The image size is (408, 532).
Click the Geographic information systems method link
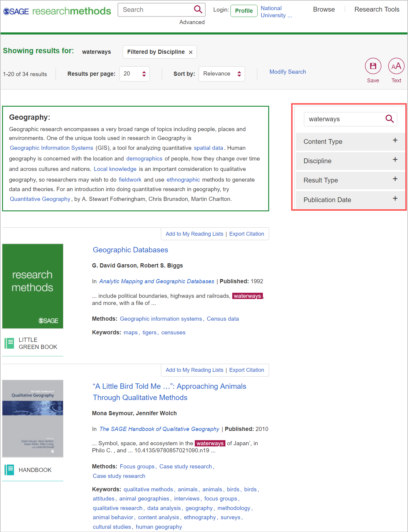[x=161, y=319]
